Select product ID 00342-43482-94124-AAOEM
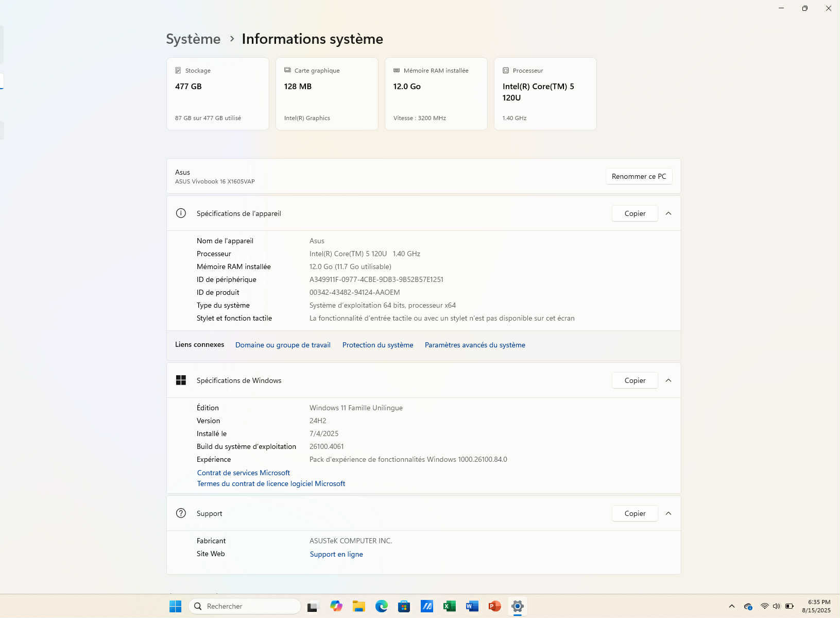840x618 pixels. [354, 292]
